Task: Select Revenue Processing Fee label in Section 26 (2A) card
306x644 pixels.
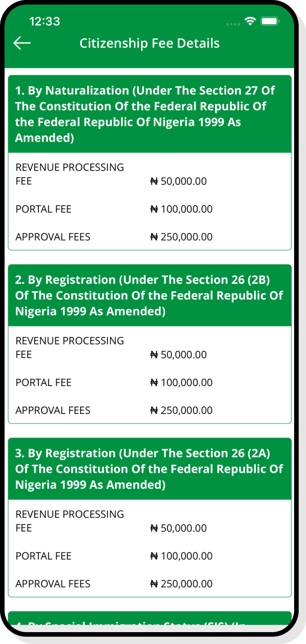Action: point(69,521)
